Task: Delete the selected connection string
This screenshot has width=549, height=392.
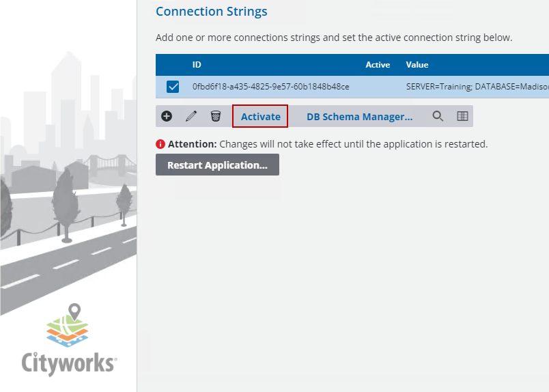Action: [216, 116]
